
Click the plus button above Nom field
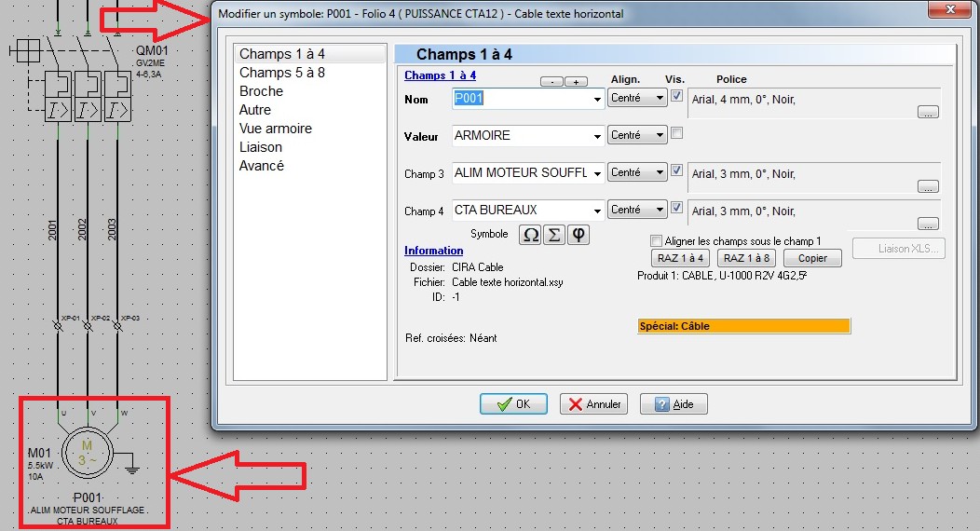[576, 82]
